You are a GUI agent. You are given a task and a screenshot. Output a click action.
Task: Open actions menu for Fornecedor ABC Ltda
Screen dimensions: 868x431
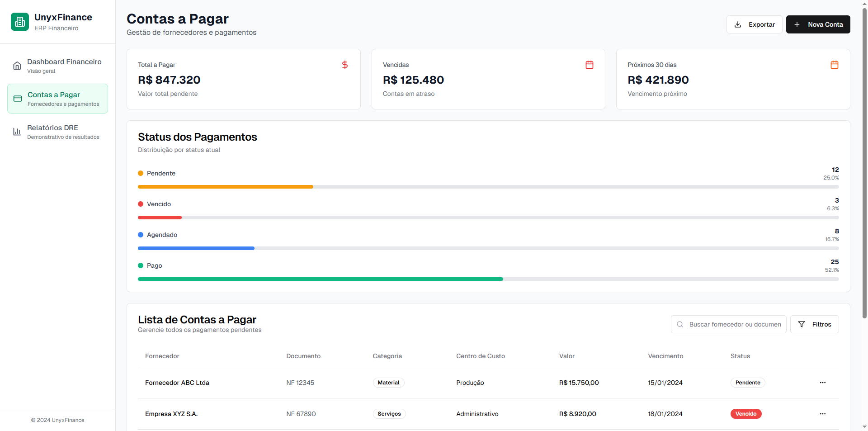pos(823,383)
